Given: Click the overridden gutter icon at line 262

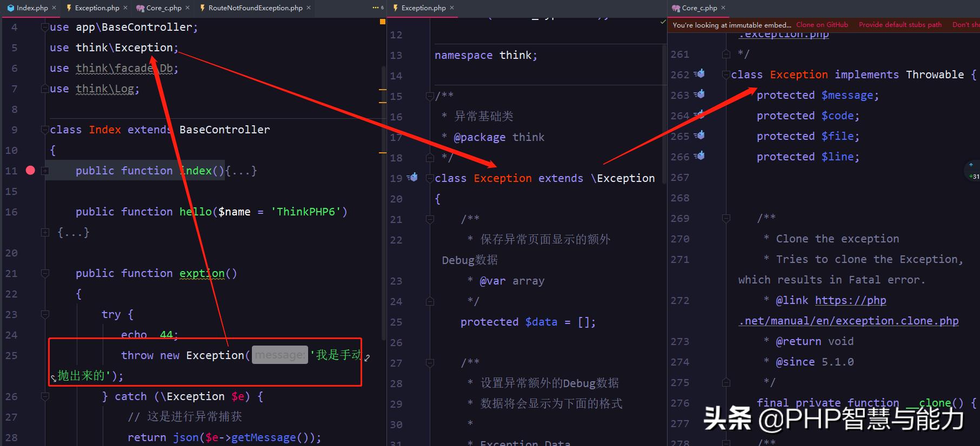Looking at the screenshot, I should coord(699,73).
